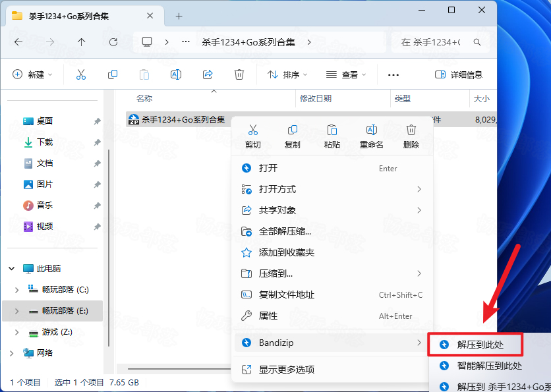Add a new Explorer tab with plus button
Image resolution: width=551 pixels, height=392 pixels.
(179, 16)
